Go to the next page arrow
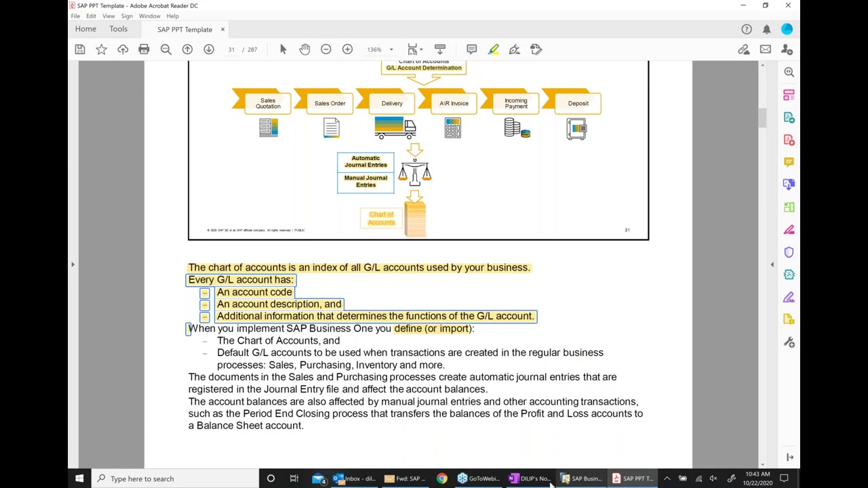868x488 pixels. pyautogui.click(x=209, y=49)
